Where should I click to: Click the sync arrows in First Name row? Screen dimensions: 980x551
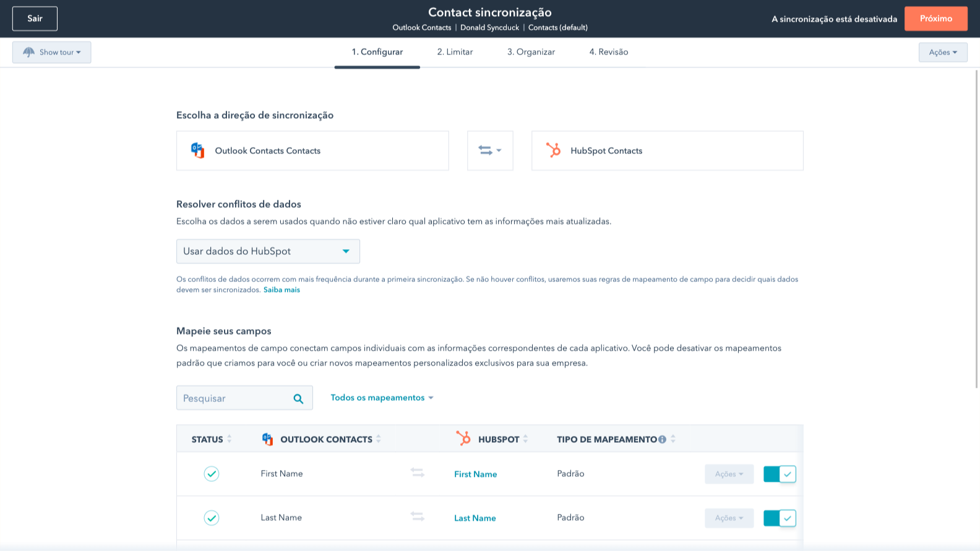pyautogui.click(x=418, y=472)
